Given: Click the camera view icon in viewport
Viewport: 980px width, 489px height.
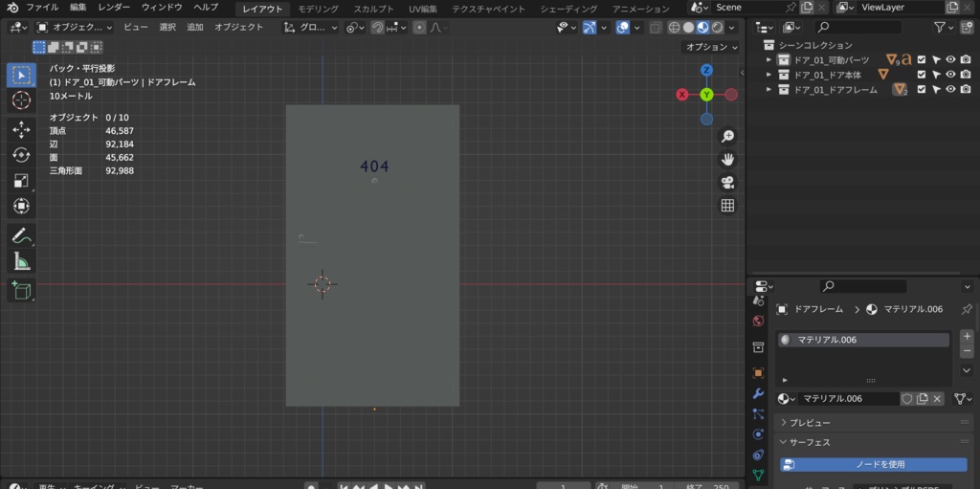Looking at the screenshot, I should click(x=727, y=182).
